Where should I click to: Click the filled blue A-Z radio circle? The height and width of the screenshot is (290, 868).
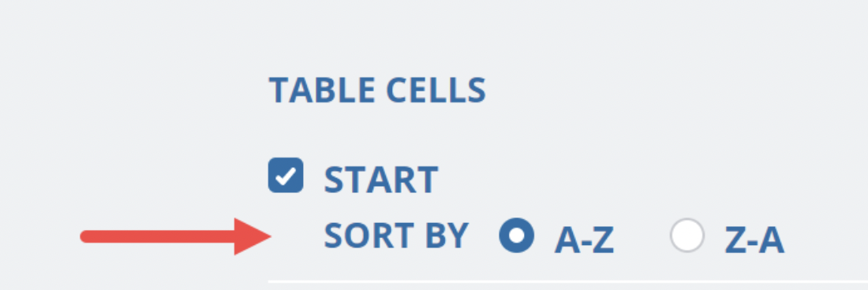(x=517, y=236)
